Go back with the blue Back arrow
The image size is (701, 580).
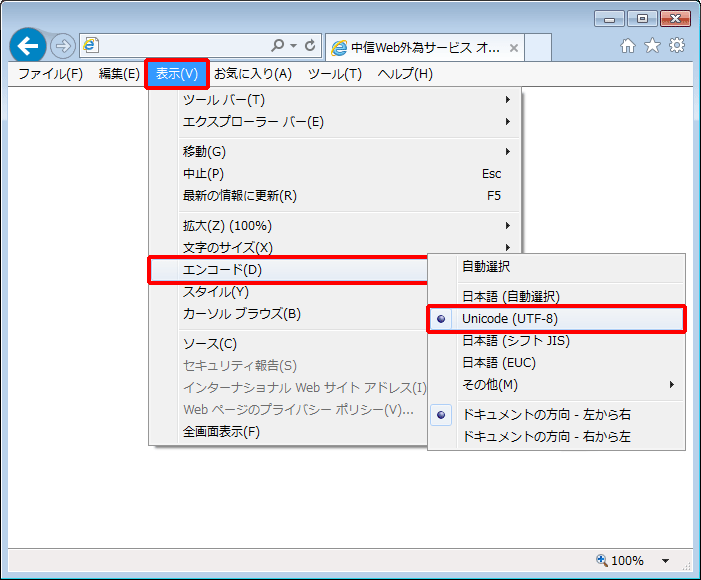28,46
